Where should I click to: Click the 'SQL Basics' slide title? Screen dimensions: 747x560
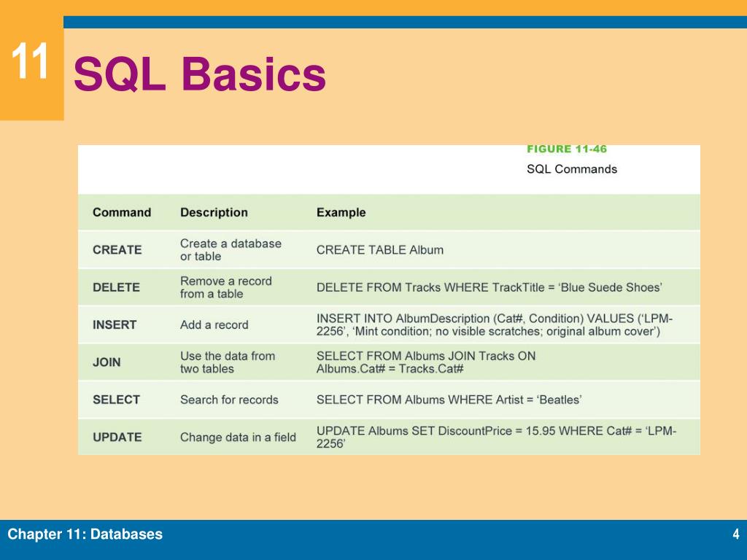tap(200, 74)
